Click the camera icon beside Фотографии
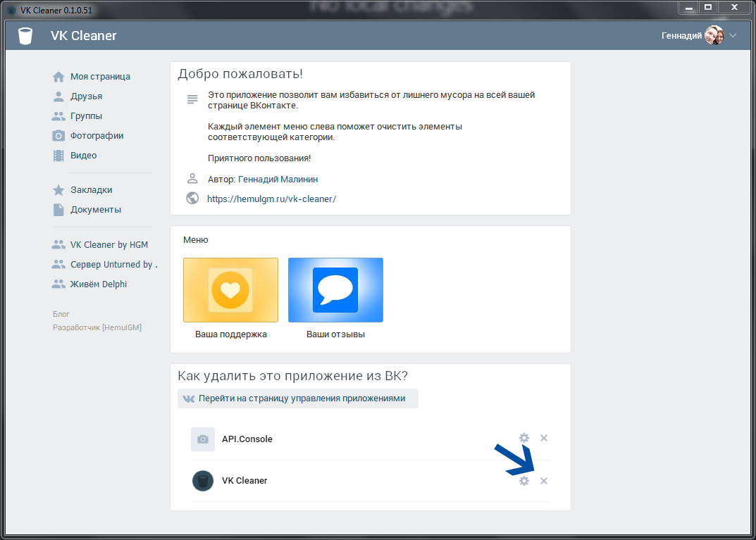The height and width of the screenshot is (540, 756). click(x=58, y=136)
